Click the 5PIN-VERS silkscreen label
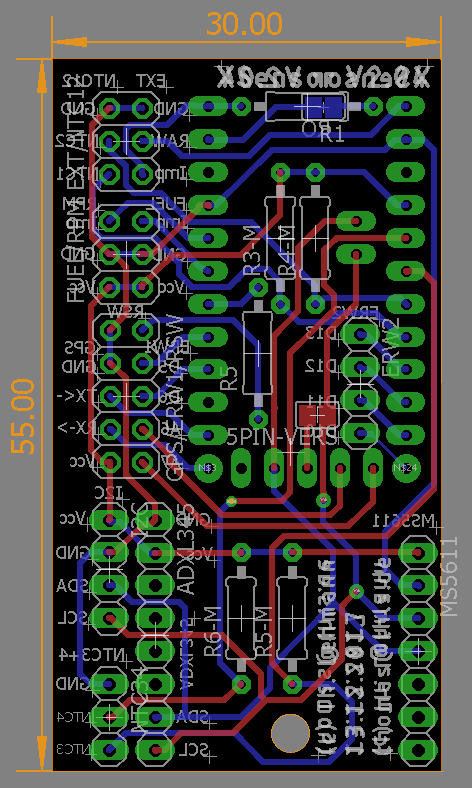Viewport: 472px width, 788px height. [x=281, y=438]
